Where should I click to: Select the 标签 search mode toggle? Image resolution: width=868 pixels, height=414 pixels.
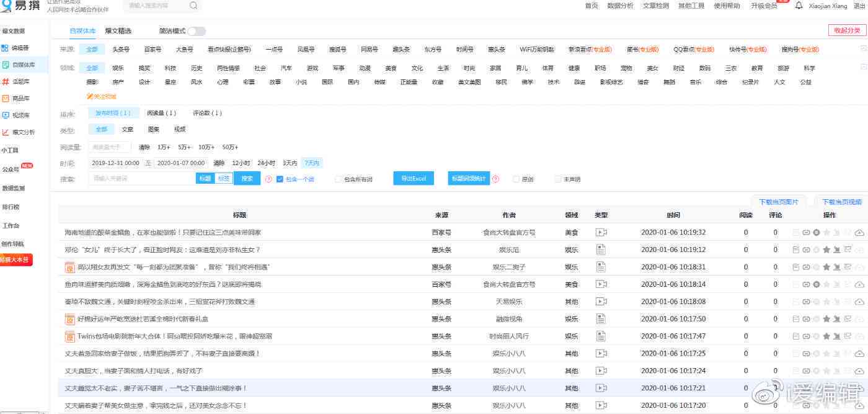coord(223,179)
